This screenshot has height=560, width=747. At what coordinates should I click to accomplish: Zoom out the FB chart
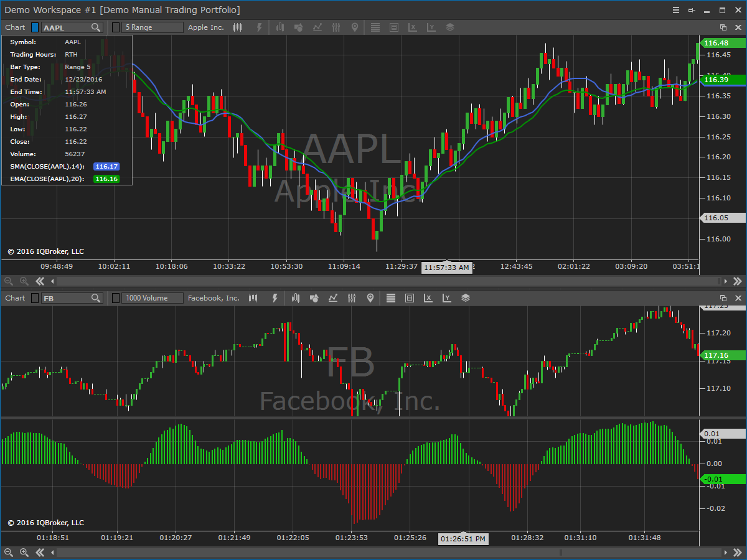point(8,552)
